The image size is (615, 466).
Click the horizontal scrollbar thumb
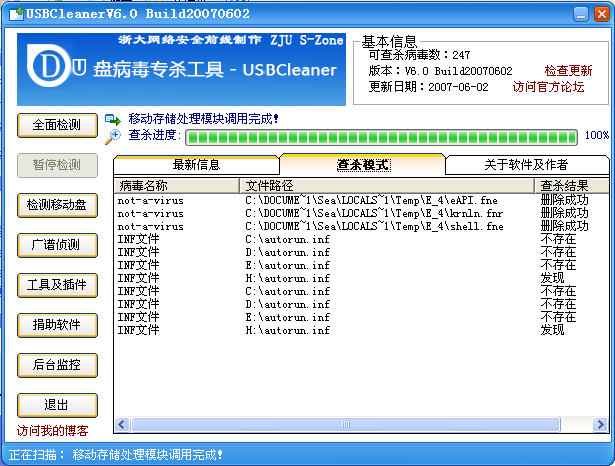point(346,424)
